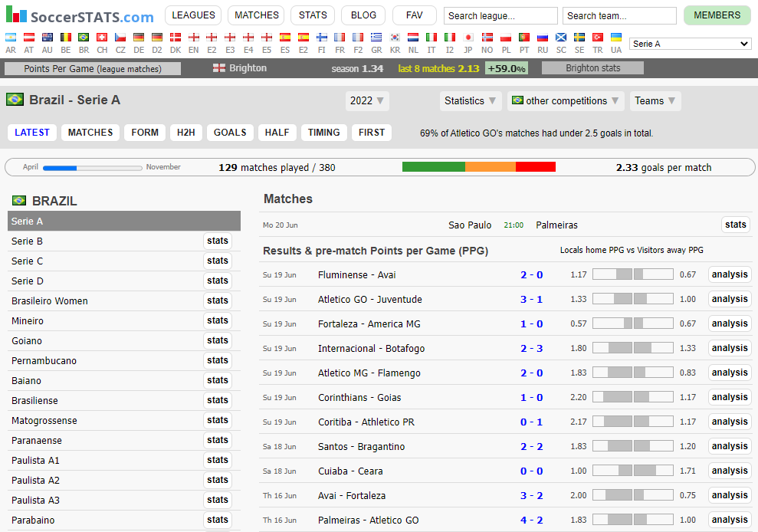This screenshot has width=758, height=532.
Task: Click the England flag labeled EN
Action: click(193, 38)
